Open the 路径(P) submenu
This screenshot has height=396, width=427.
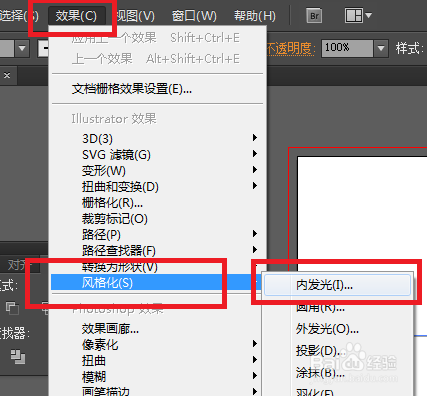(x=157, y=234)
